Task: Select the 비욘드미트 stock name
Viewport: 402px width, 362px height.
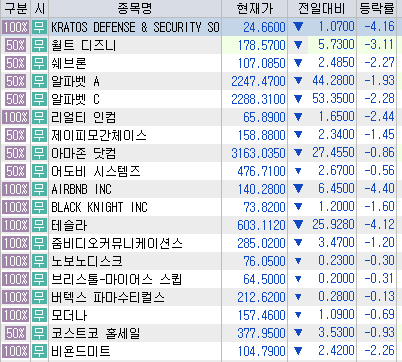Action: point(81,351)
